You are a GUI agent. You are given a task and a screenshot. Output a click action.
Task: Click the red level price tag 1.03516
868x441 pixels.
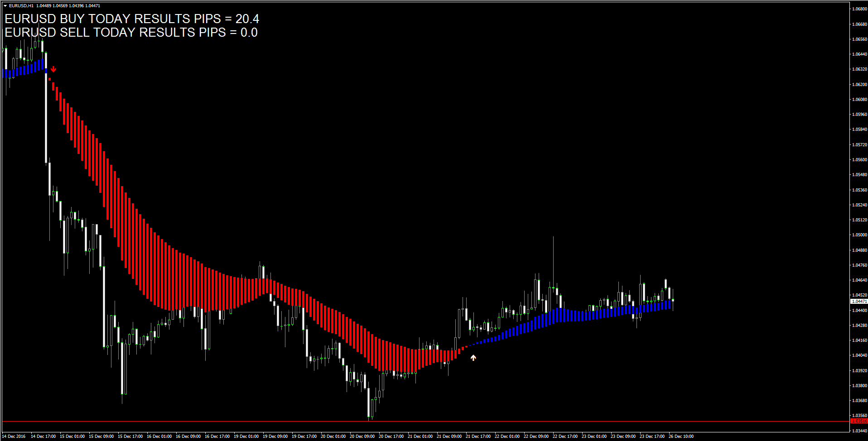coord(859,421)
